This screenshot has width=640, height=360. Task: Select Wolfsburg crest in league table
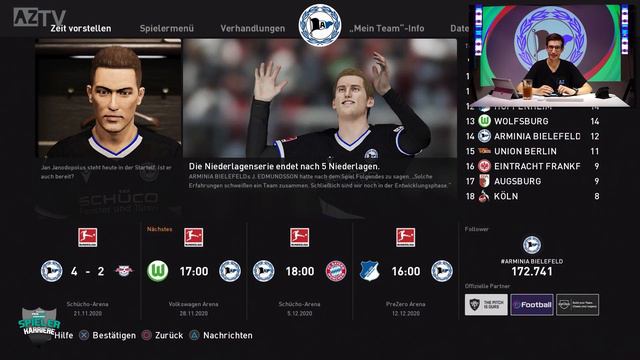[484, 121]
